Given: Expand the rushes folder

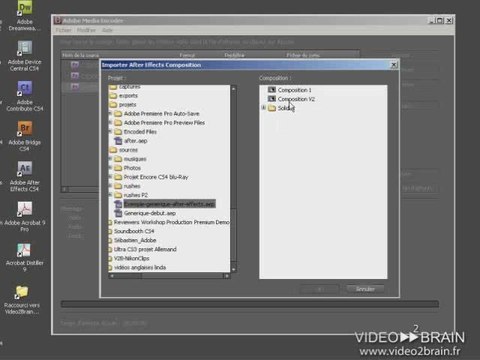Looking at the screenshot, I should (x=110, y=186).
